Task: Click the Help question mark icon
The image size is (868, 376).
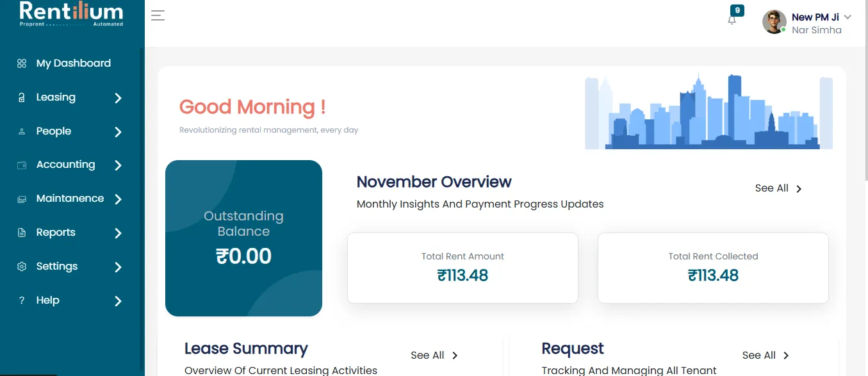Action: click(22, 300)
